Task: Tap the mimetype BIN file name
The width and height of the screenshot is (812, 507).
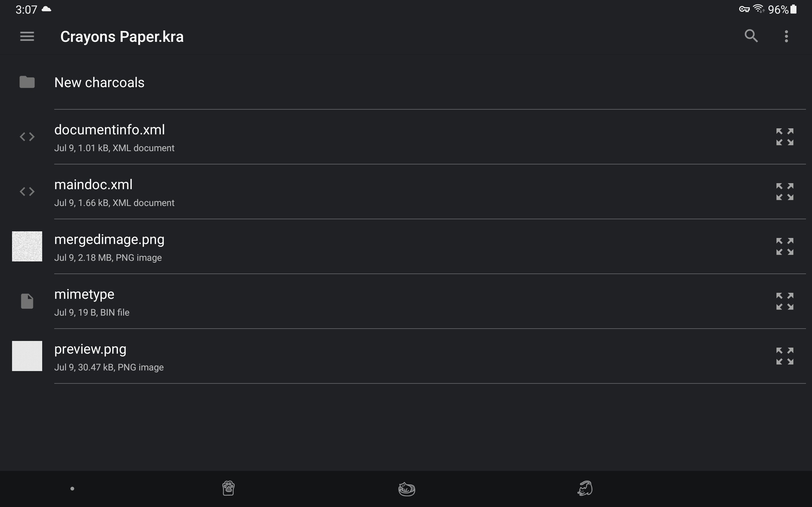Action: coord(84,294)
